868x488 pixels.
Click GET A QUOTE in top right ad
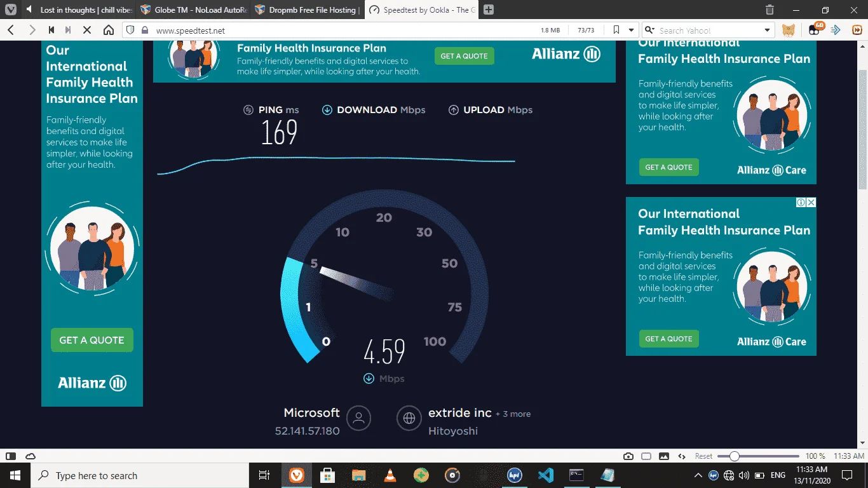point(668,167)
